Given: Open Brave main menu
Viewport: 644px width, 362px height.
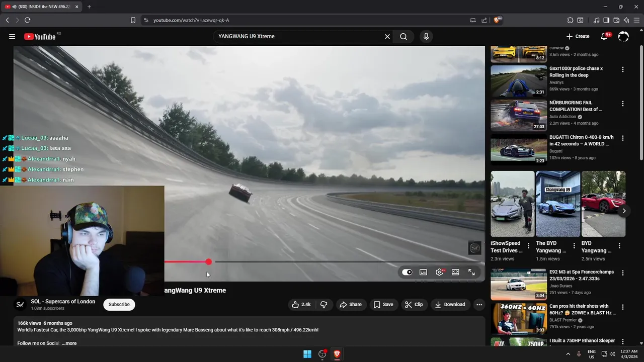Looking at the screenshot, I should 637,20.
